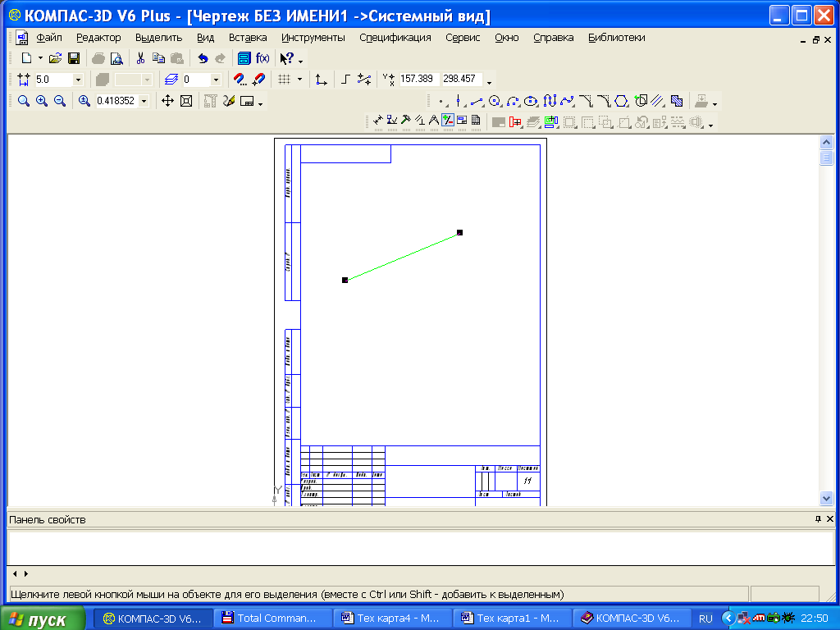This screenshot has height=630, width=840.
Task: Select the circle drawing tool
Action: click(x=495, y=101)
